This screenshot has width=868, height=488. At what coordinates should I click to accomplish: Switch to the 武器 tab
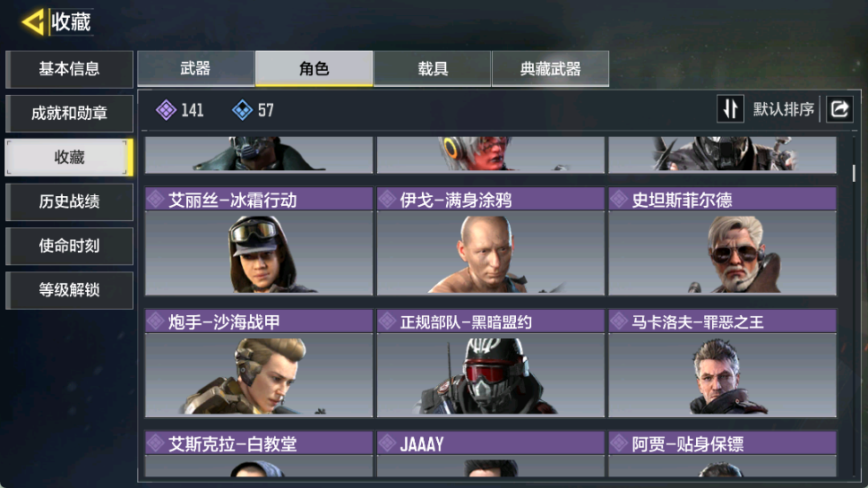click(196, 69)
